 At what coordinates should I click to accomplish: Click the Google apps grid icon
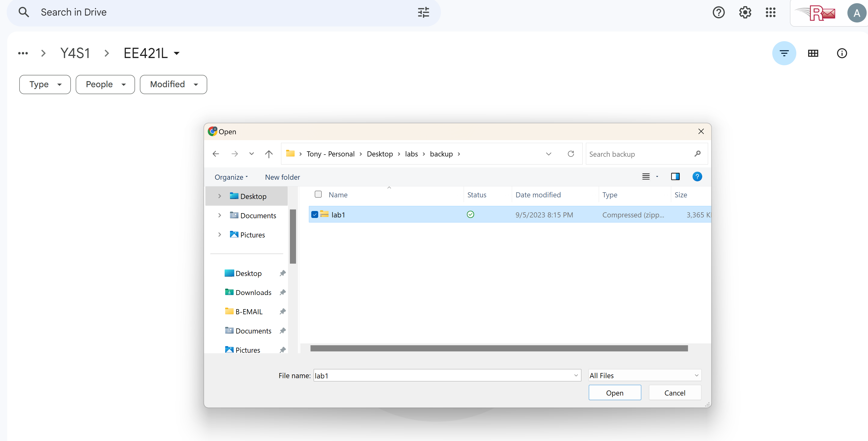[770, 13]
